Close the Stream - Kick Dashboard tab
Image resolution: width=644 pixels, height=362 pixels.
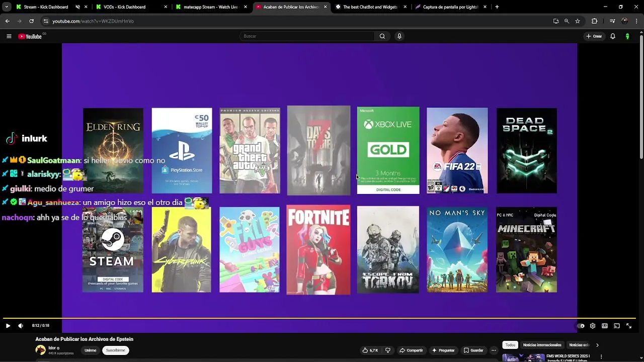(x=86, y=7)
